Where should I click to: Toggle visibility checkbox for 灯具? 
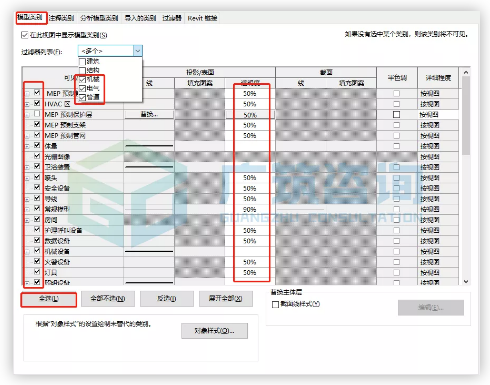coord(37,272)
